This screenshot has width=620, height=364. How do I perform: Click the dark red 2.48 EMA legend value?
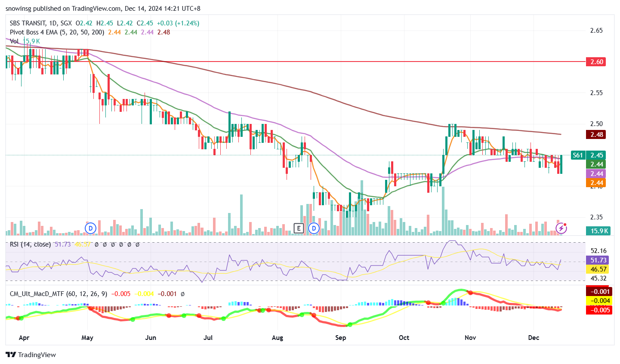click(x=163, y=32)
